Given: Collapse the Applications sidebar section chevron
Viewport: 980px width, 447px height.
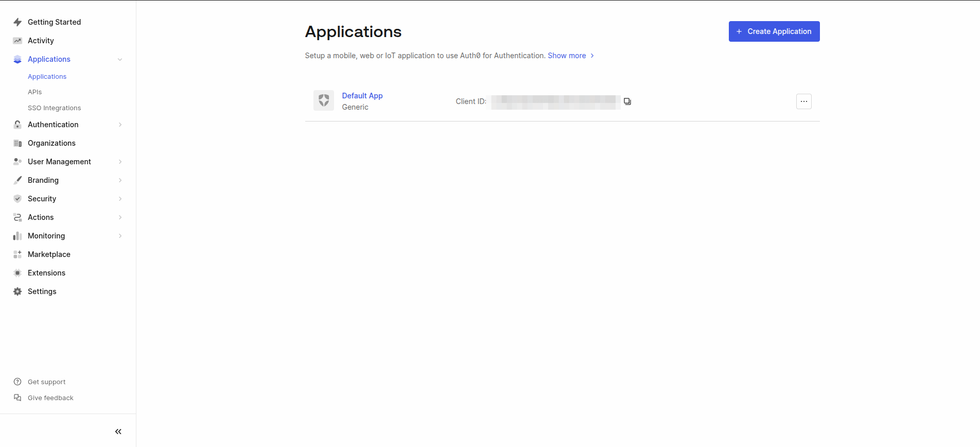Looking at the screenshot, I should (120, 59).
